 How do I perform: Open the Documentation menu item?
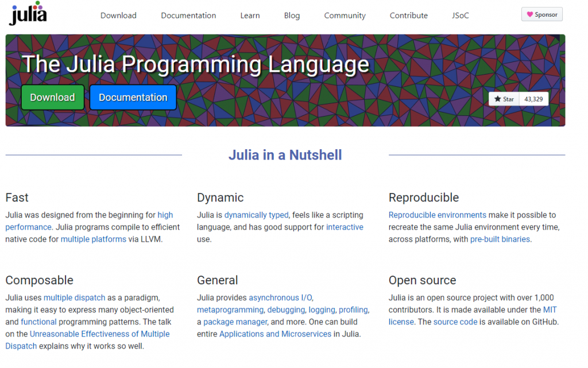[x=188, y=16]
